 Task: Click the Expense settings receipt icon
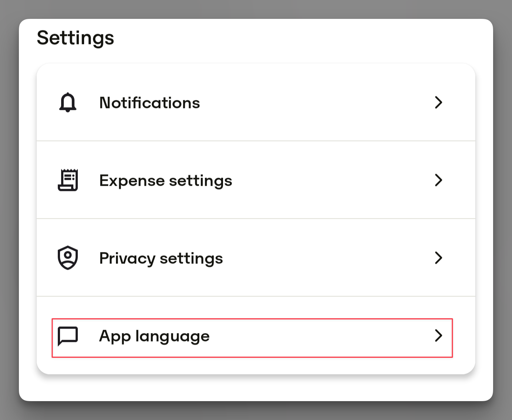pos(68,180)
